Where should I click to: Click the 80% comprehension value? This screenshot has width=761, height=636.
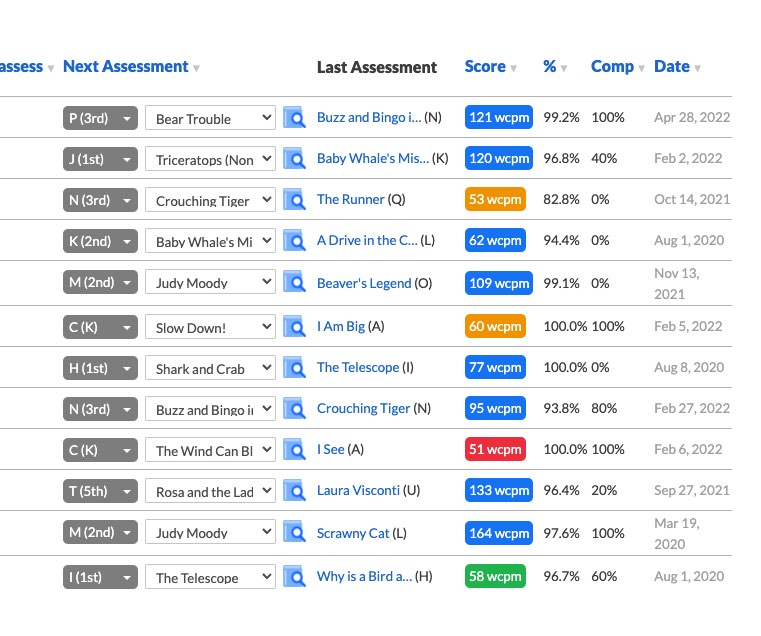(604, 409)
